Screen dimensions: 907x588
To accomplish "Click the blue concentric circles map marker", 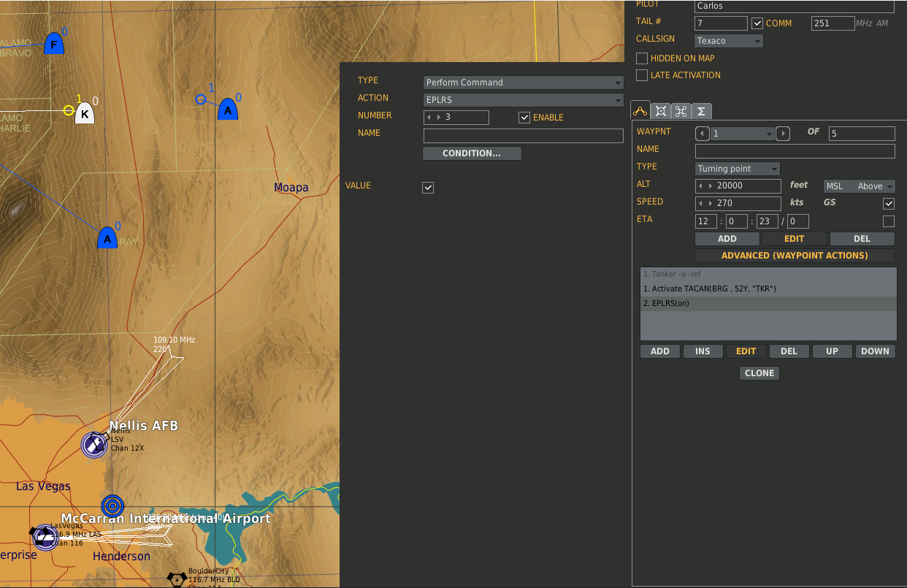I will pyautogui.click(x=112, y=505).
